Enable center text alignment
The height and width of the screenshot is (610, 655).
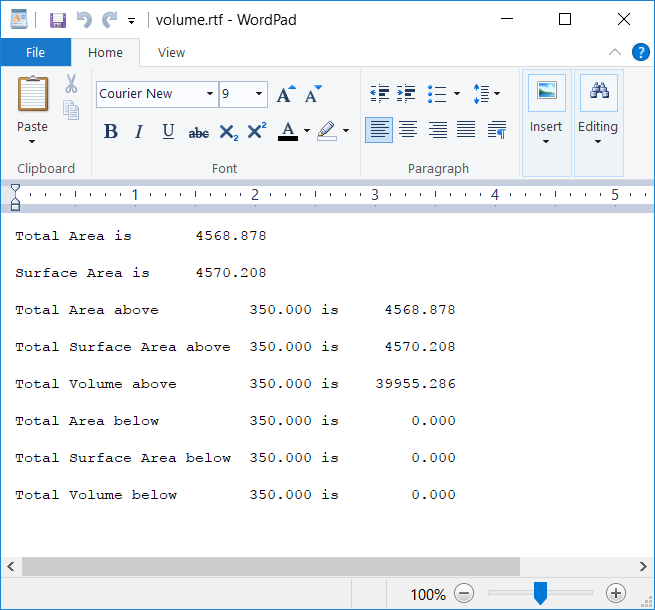click(x=408, y=130)
